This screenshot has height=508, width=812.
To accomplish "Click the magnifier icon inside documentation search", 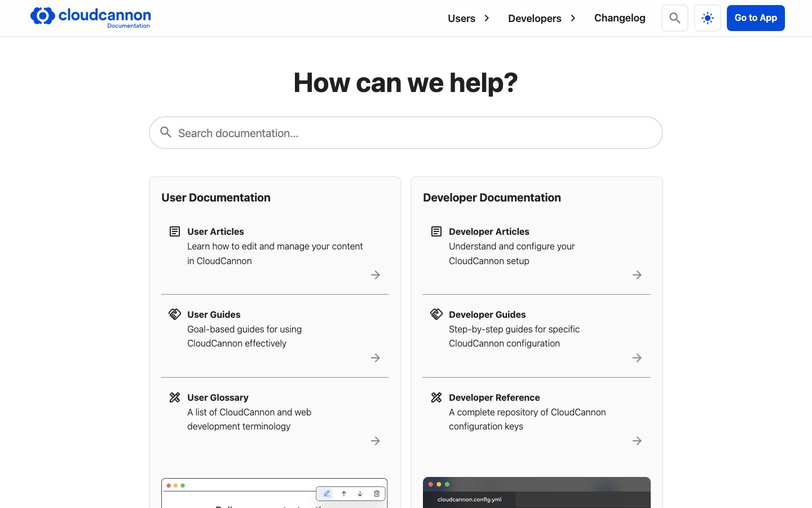I will pyautogui.click(x=166, y=132).
